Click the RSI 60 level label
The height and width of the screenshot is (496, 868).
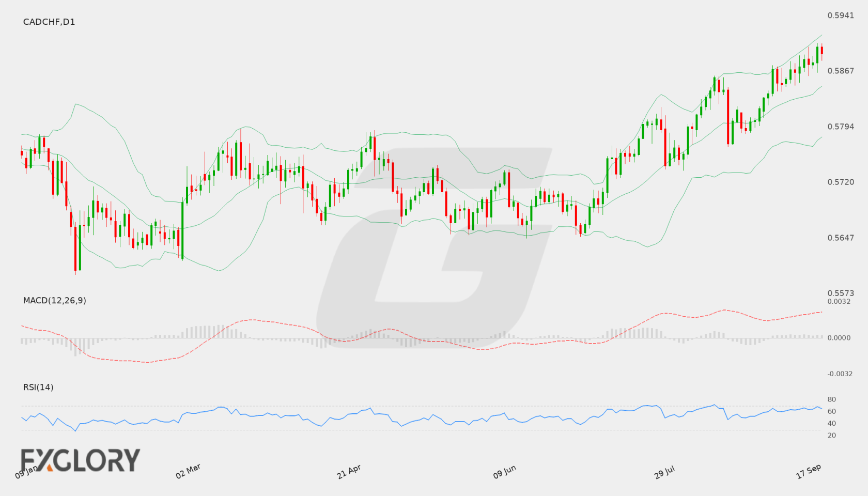(x=832, y=411)
